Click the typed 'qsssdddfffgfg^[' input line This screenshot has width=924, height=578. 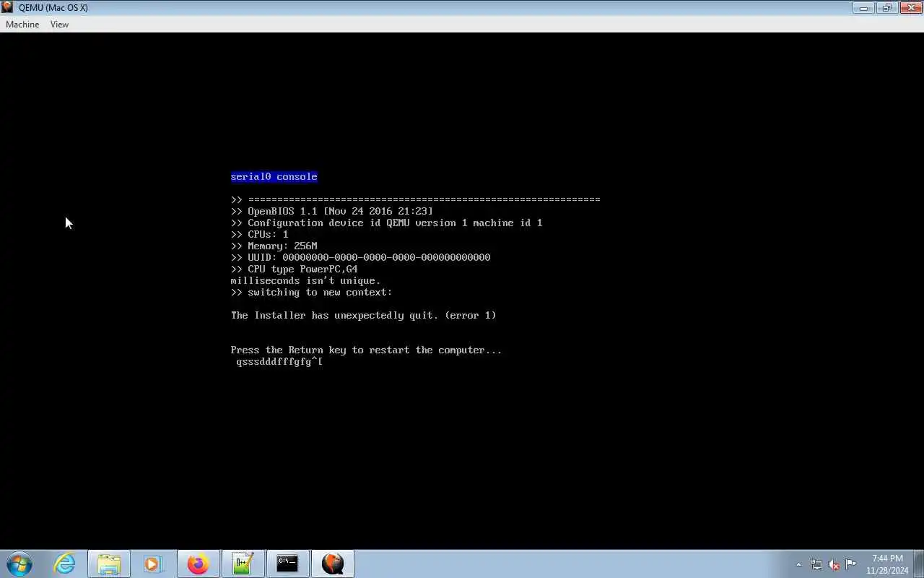pyautogui.click(x=279, y=361)
